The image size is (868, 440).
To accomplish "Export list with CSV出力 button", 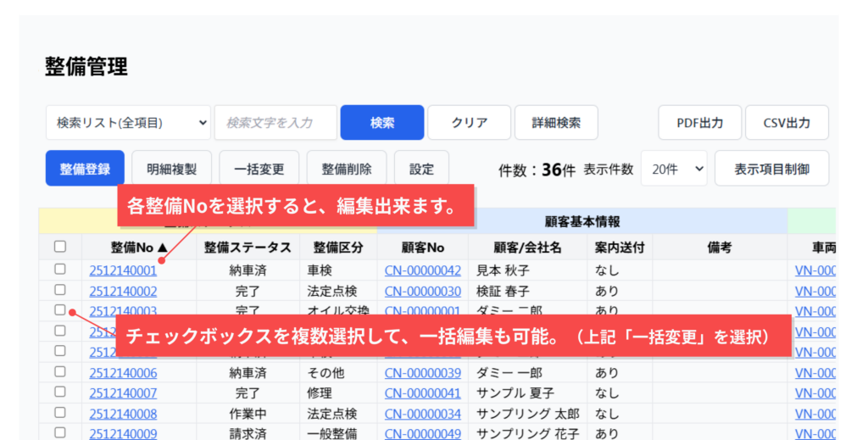I will pyautogui.click(x=787, y=123).
